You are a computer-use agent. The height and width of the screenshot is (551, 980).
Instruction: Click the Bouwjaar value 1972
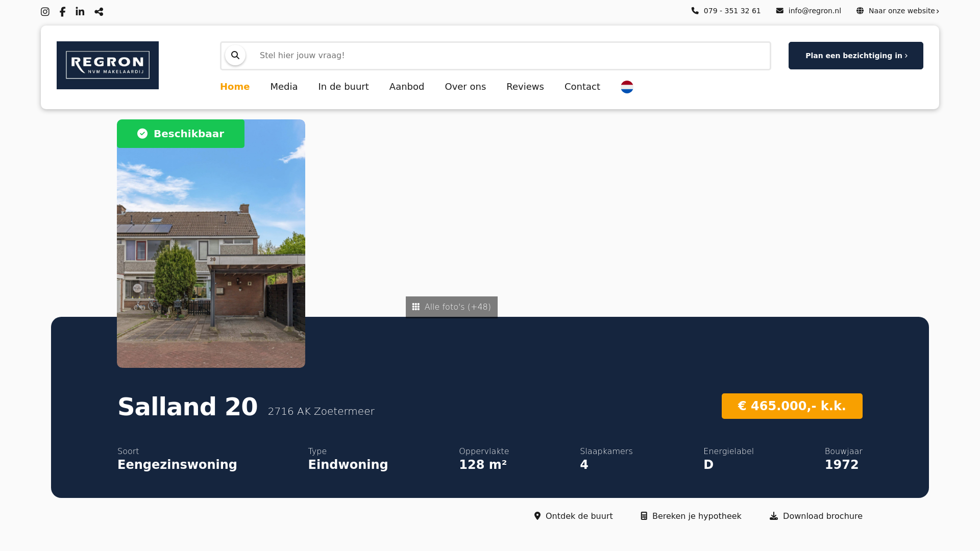(842, 465)
